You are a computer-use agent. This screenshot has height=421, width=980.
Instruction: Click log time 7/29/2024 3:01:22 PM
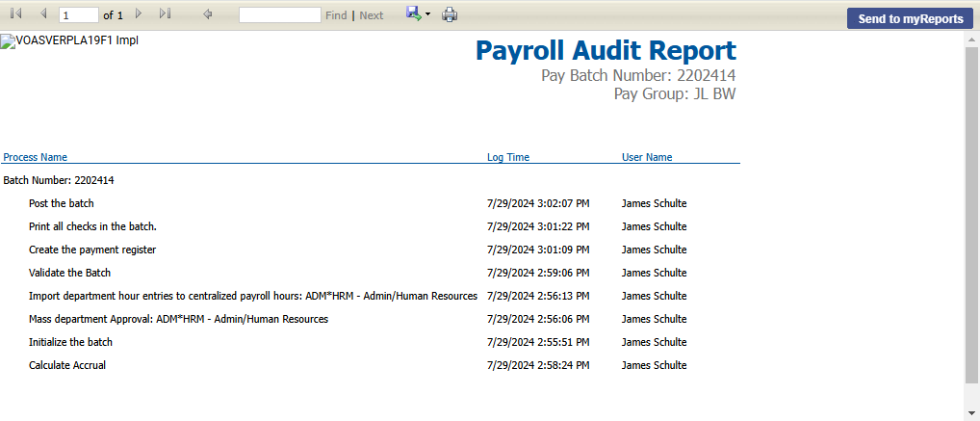coord(538,226)
